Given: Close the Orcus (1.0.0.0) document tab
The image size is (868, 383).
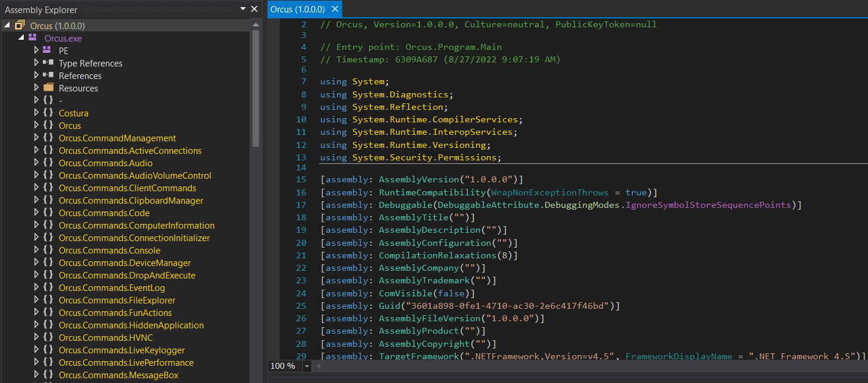Looking at the screenshot, I should (x=335, y=9).
